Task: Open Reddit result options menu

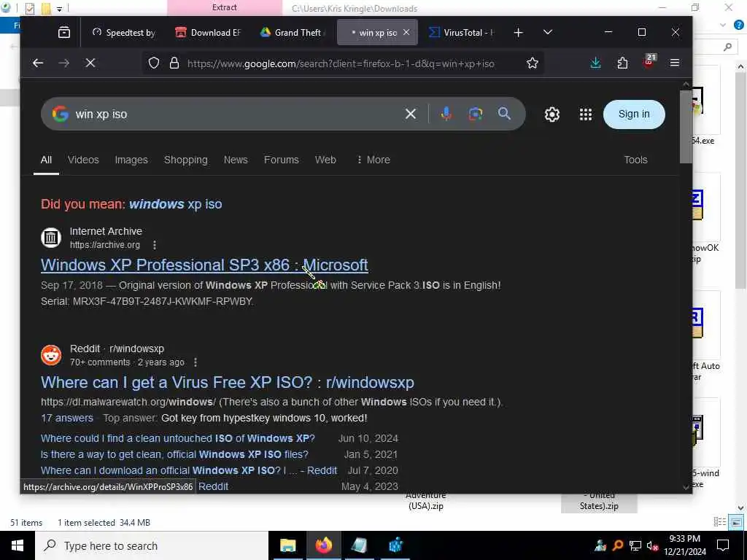Action: point(196,362)
